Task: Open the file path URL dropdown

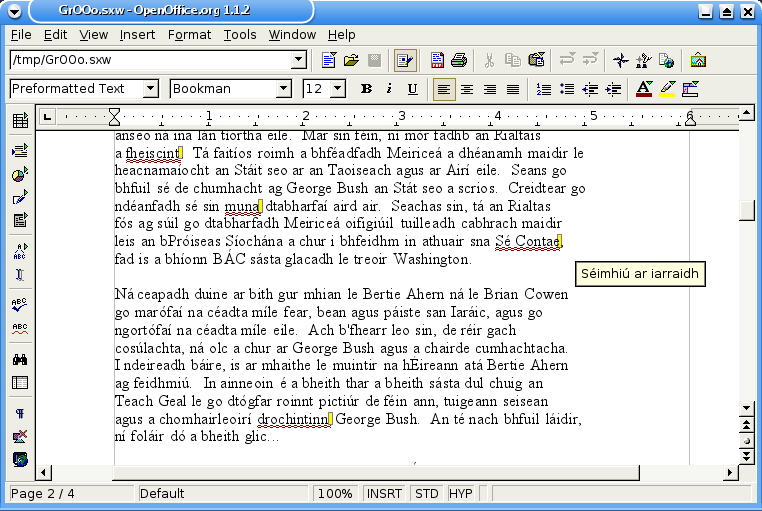Action: (299, 60)
